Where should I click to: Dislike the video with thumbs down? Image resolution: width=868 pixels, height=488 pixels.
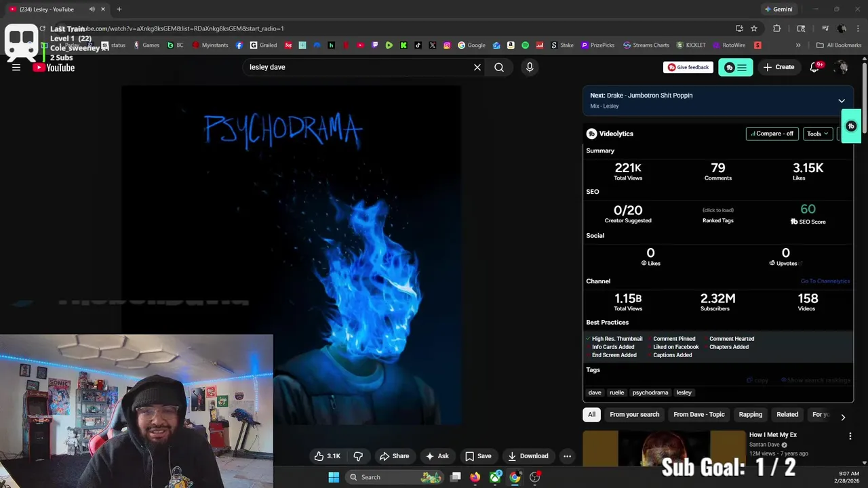[359, 456]
